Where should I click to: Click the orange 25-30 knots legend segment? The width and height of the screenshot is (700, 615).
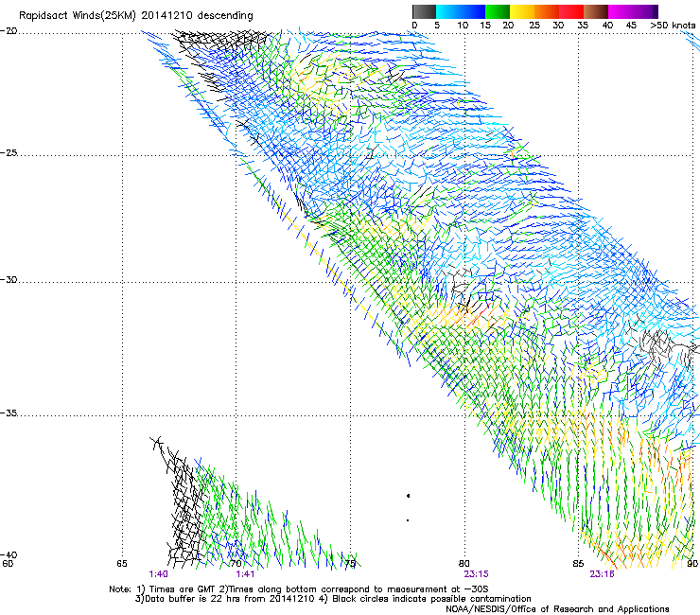547,11
